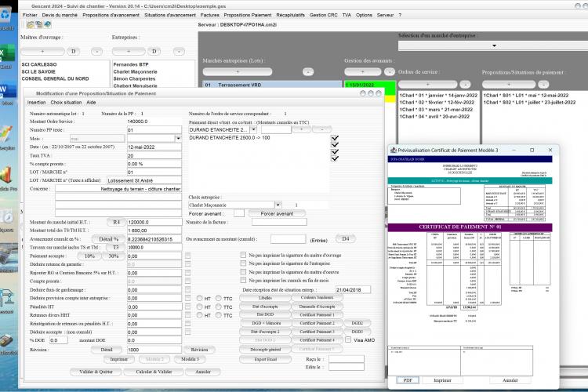Select TTC radio on the Déduire provision compte inter entreprise row

219,299
